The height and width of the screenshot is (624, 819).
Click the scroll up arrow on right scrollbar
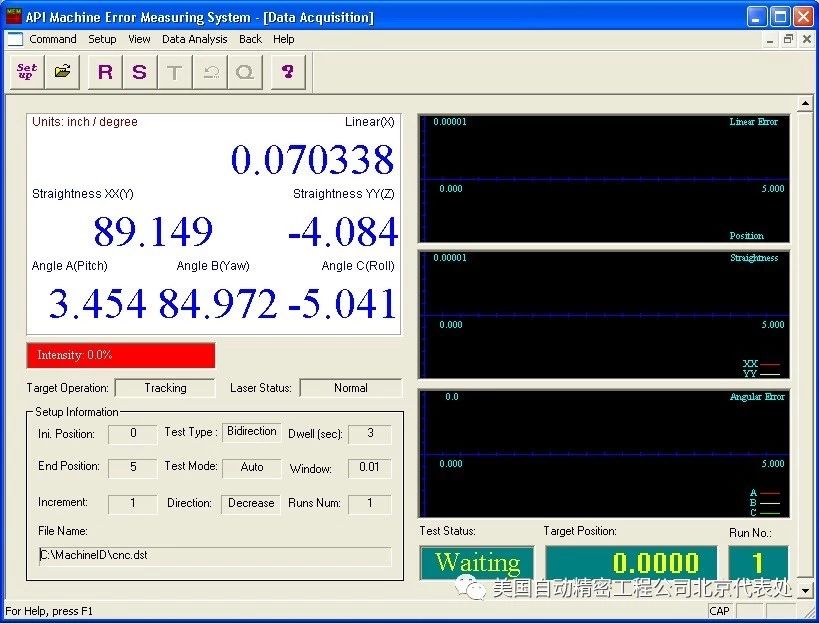coord(805,104)
